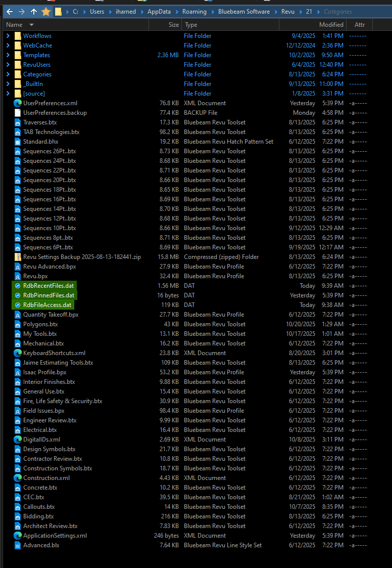This screenshot has height=568, width=392.
Task: Expand the [source] folder
Action: tap(8, 94)
